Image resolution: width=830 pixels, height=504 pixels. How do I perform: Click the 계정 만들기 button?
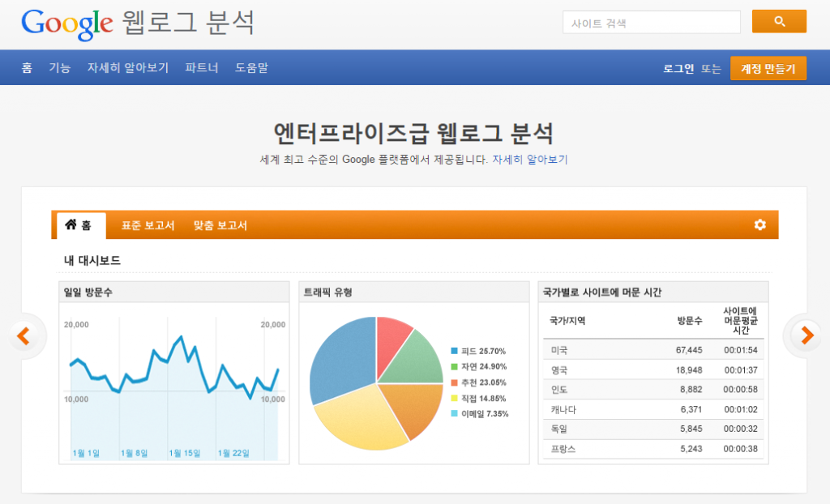tap(768, 68)
